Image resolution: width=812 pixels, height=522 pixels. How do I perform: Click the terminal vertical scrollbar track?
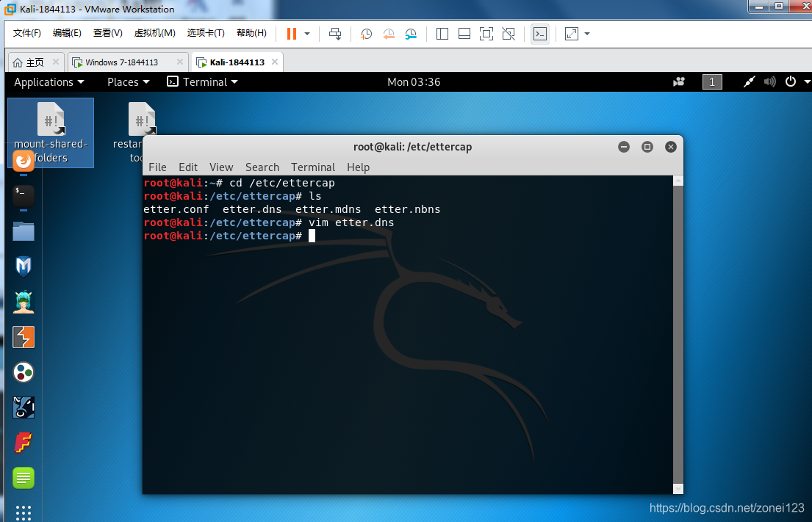coord(678,335)
